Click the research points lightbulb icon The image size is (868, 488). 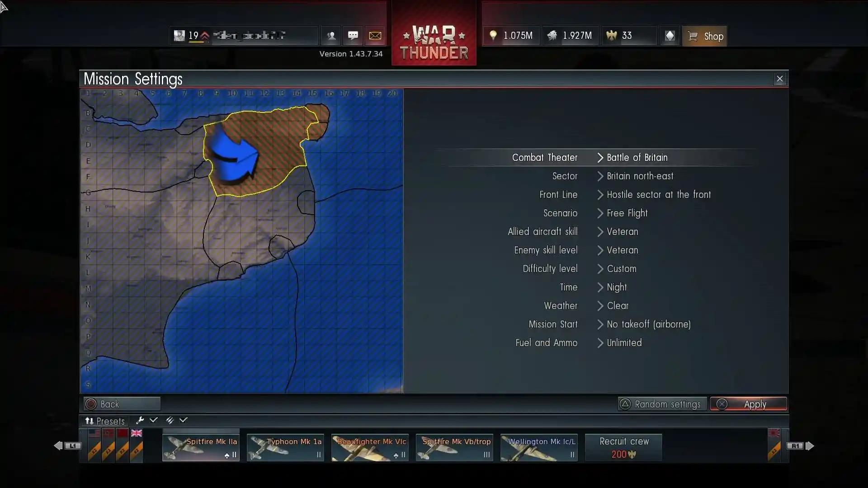493,35
